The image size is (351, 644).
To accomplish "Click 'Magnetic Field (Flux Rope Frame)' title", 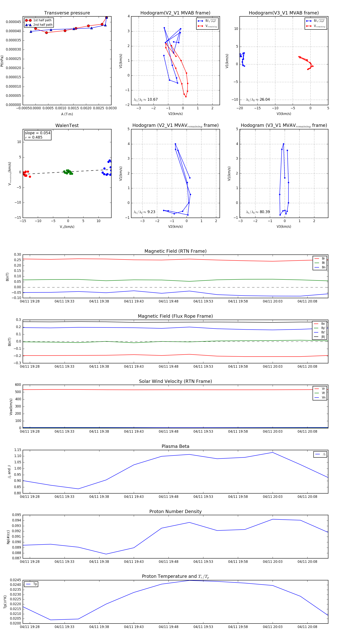I will click(175, 316).
